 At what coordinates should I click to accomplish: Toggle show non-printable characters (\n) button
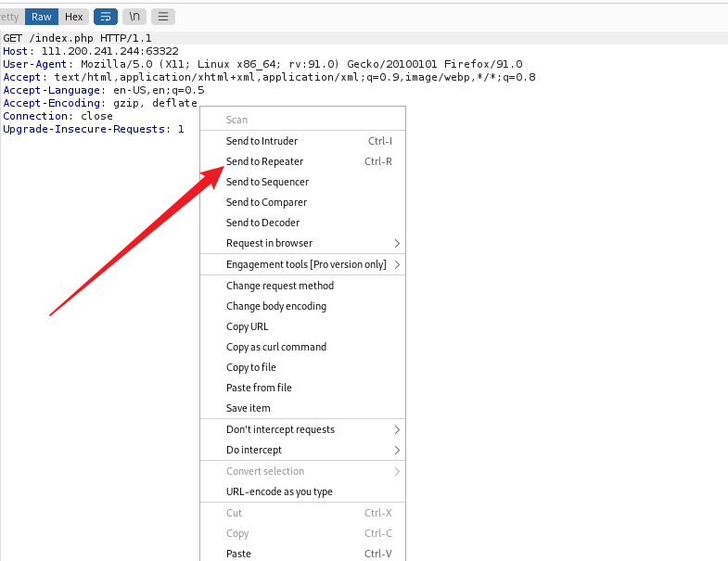(134, 17)
